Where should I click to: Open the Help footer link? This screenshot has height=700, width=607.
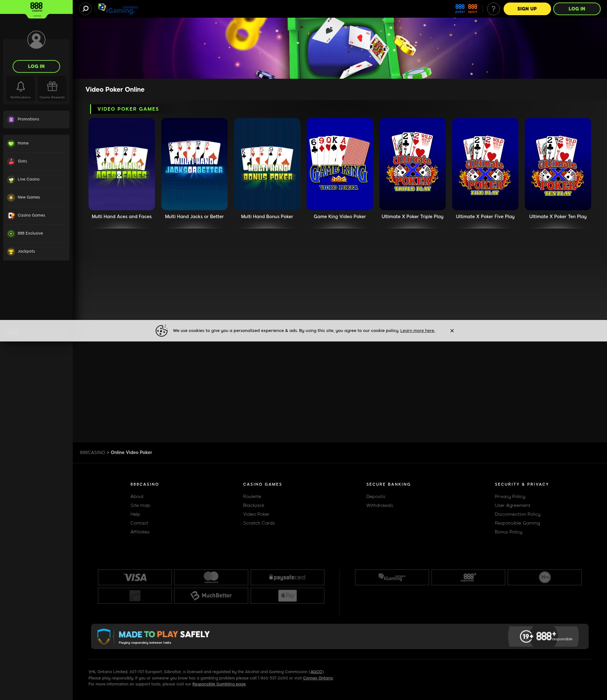point(135,514)
